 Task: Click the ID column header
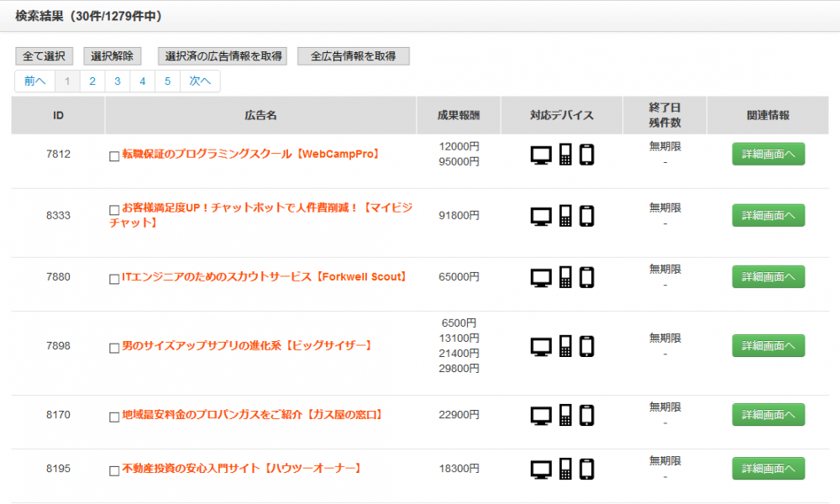point(59,116)
